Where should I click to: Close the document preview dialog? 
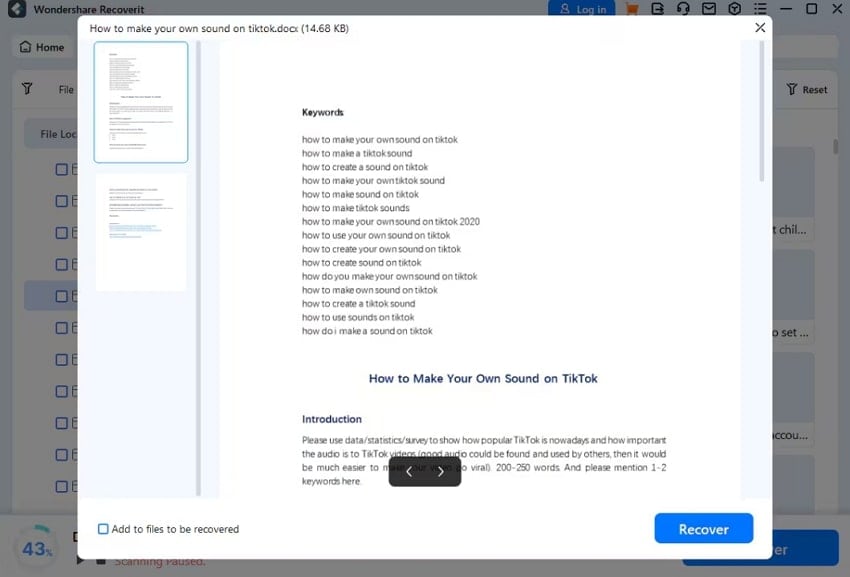(x=760, y=28)
